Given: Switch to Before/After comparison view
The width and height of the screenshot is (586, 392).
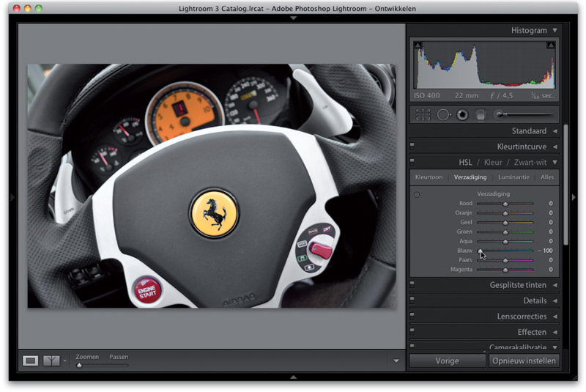Looking at the screenshot, I should pyautogui.click(x=51, y=360).
